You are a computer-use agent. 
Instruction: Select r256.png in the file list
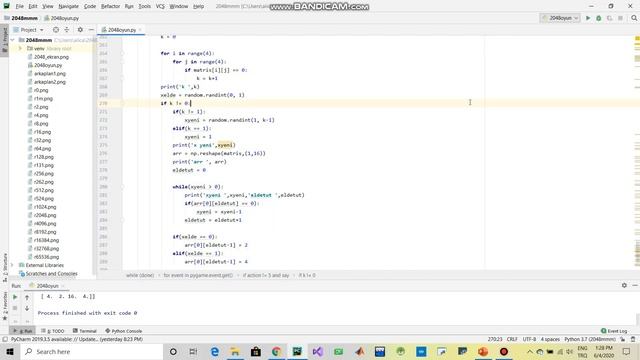[x=44, y=173]
